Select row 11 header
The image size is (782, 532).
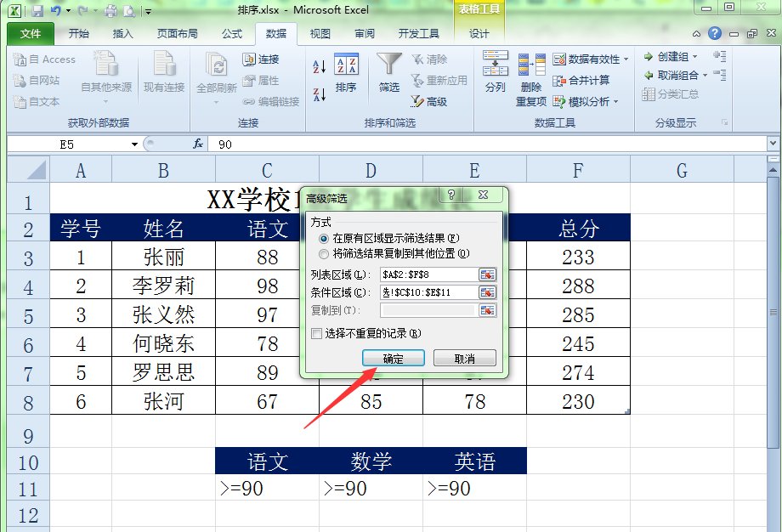tap(28, 488)
